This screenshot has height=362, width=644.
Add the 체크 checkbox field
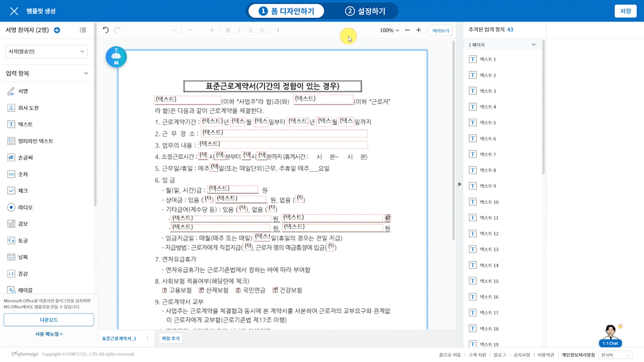pyautogui.click(x=23, y=191)
